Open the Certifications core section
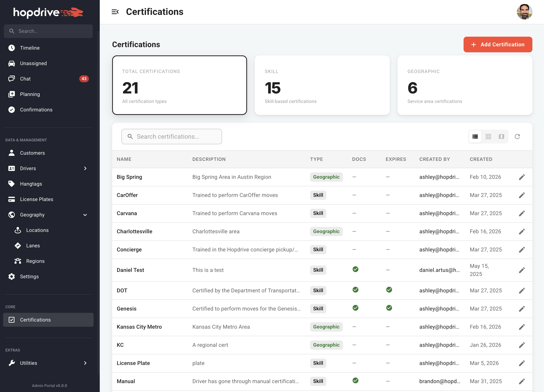544x392 pixels. click(x=35, y=320)
